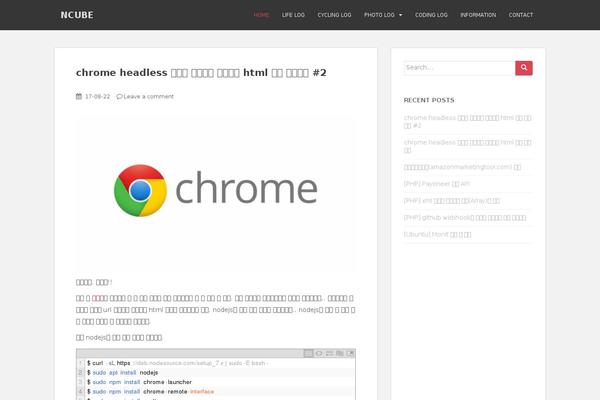Viewport: 600px width, 400px height.
Task: Click the red inline link in paragraph
Action: tap(100, 298)
